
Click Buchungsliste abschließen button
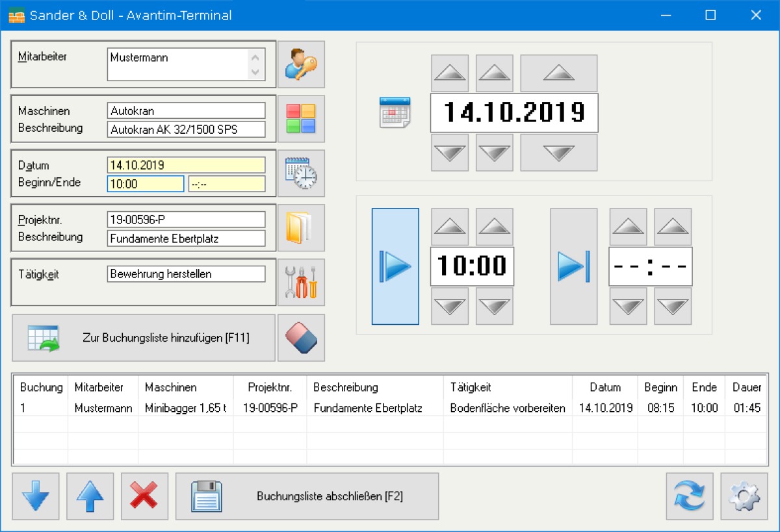click(307, 496)
